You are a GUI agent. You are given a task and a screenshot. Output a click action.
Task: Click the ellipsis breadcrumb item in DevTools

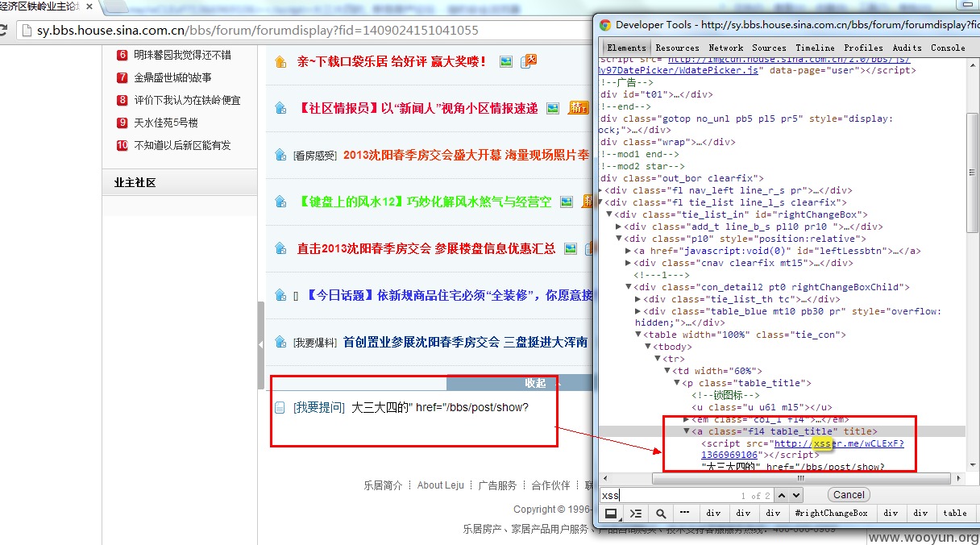(684, 513)
